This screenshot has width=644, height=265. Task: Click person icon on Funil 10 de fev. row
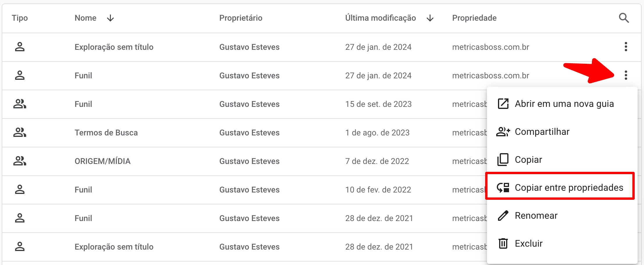(x=20, y=190)
